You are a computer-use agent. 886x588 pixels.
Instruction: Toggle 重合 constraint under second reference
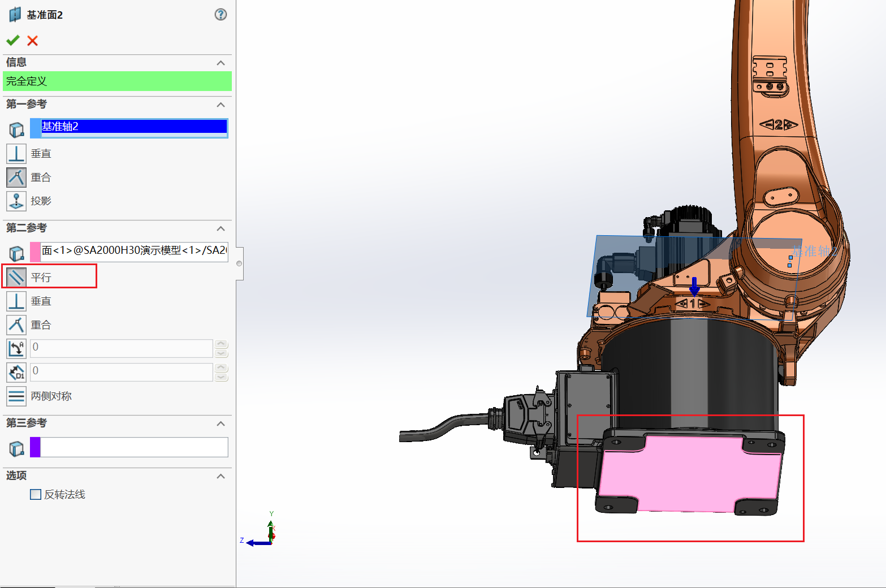(16, 325)
